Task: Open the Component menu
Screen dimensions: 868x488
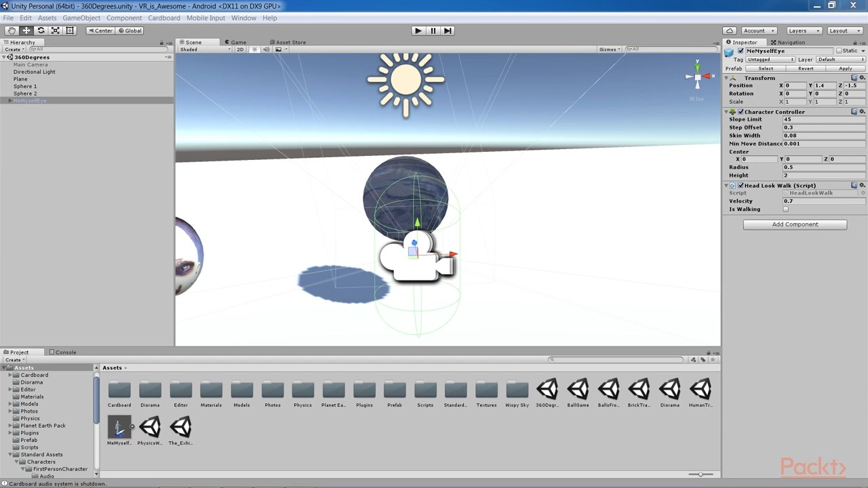Action: [x=124, y=18]
